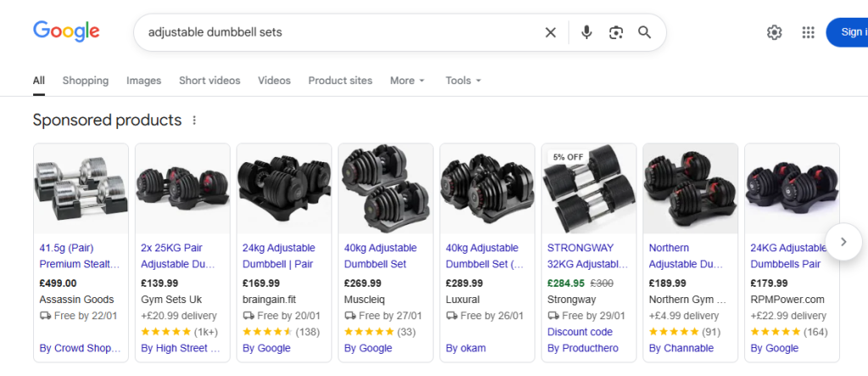Click By Google under Muscleiq
The width and height of the screenshot is (868, 376).
(x=368, y=348)
